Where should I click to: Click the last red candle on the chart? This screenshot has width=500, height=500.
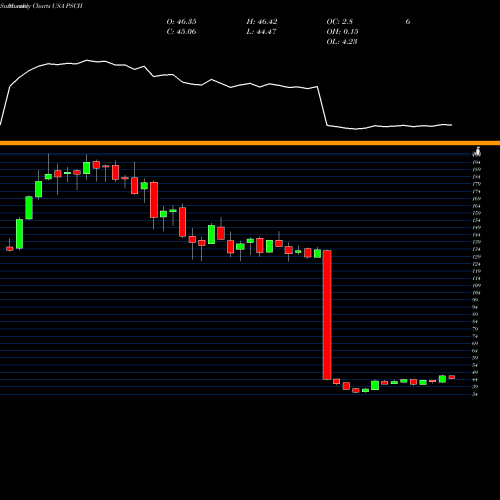coord(452,377)
